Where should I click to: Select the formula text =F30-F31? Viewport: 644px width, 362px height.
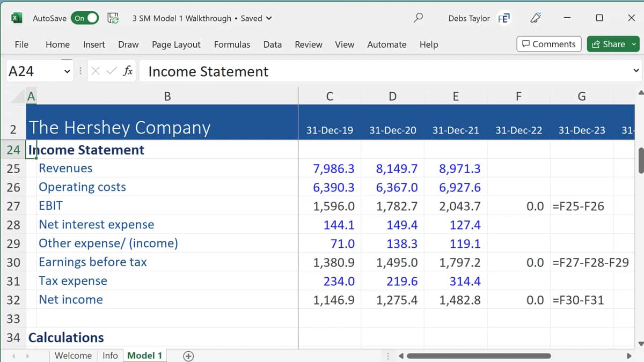[579, 300]
